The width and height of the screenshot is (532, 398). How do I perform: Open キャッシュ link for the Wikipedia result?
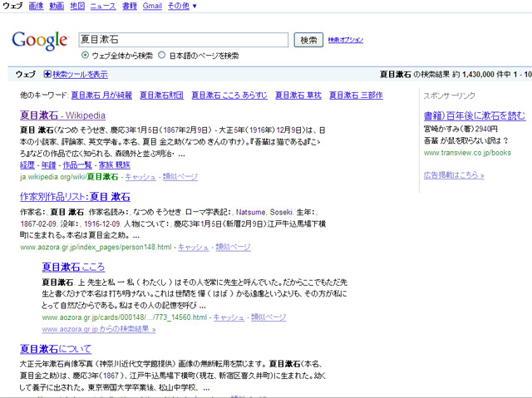[140, 177]
